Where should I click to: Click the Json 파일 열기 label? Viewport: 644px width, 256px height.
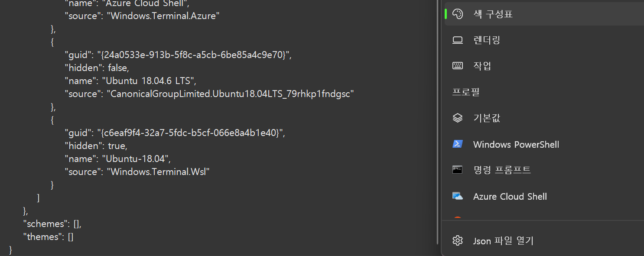point(503,240)
